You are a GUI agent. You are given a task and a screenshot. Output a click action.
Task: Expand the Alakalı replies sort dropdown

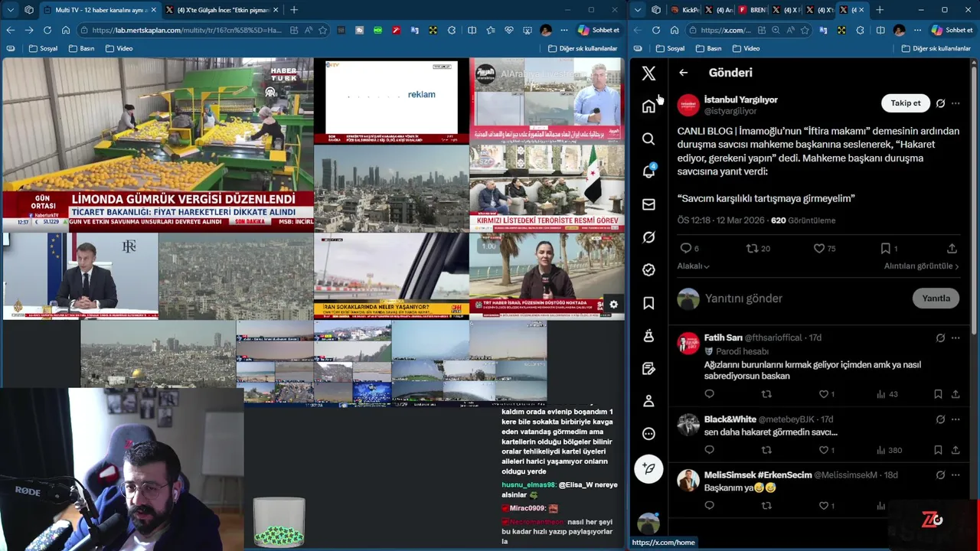coord(693,266)
